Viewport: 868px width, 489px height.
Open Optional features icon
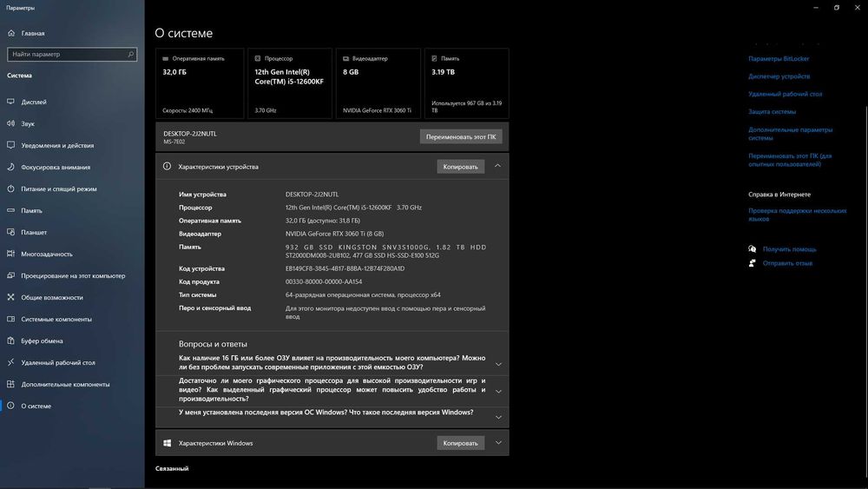point(11,384)
